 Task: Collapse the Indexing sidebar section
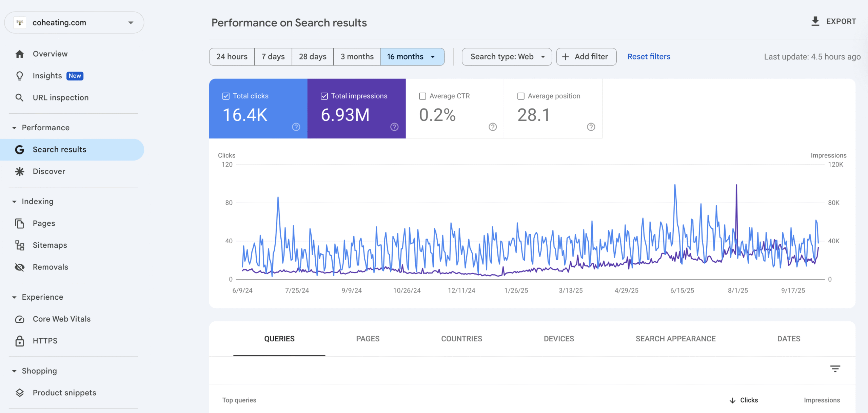[x=14, y=202]
